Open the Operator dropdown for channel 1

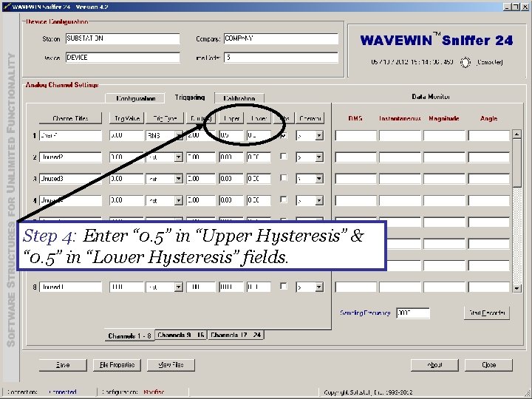[319, 136]
